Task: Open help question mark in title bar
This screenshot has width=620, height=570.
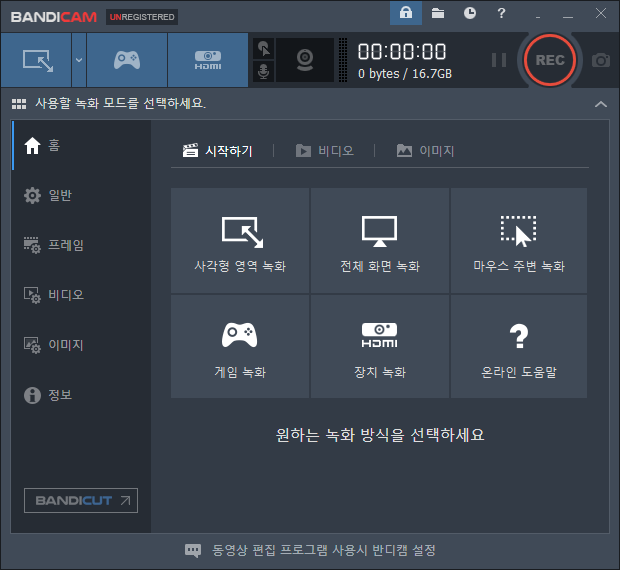Action: point(501,13)
